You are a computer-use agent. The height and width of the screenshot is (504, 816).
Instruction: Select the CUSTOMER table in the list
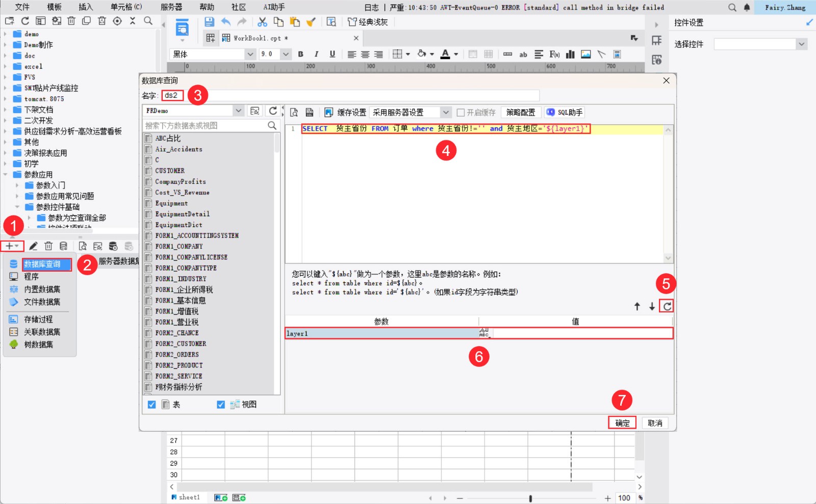tap(170, 171)
